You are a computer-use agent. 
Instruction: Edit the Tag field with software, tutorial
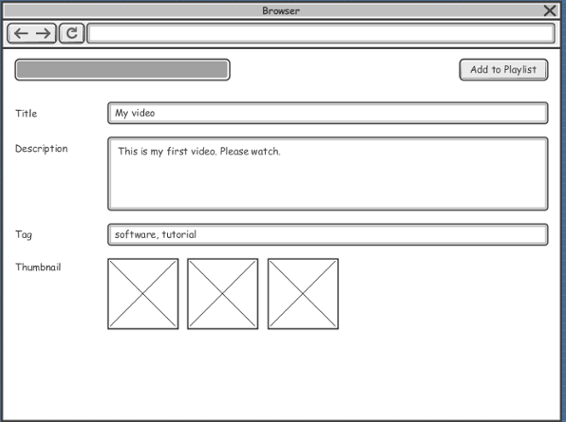pos(328,235)
